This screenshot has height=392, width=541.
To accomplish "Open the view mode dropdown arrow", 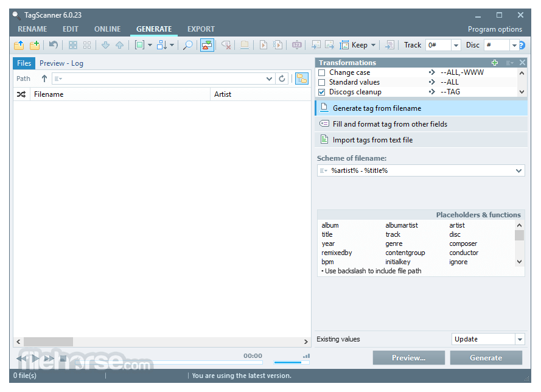I will pyautogui.click(x=150, y=45).
